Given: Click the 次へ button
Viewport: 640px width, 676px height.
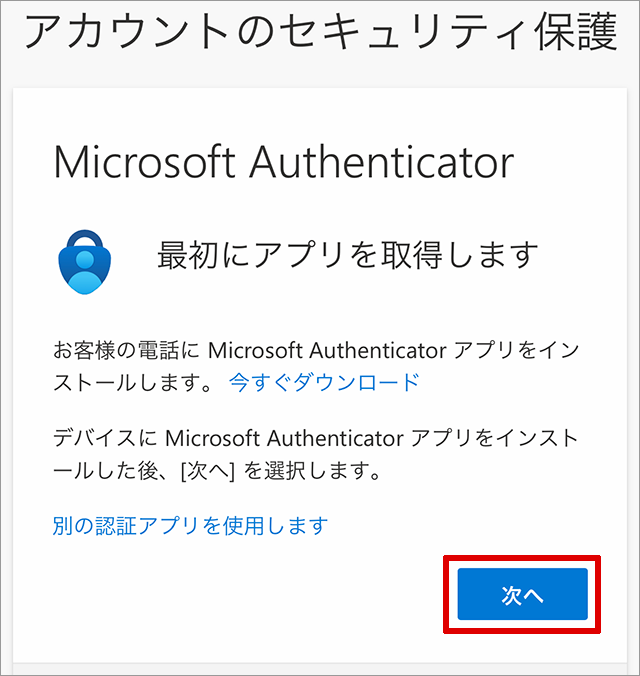Looking at the screenshot, I should pos(522,594).
